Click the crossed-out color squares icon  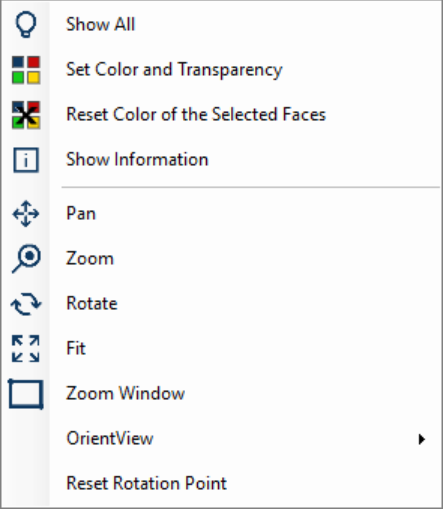click(x=26, y=115)
